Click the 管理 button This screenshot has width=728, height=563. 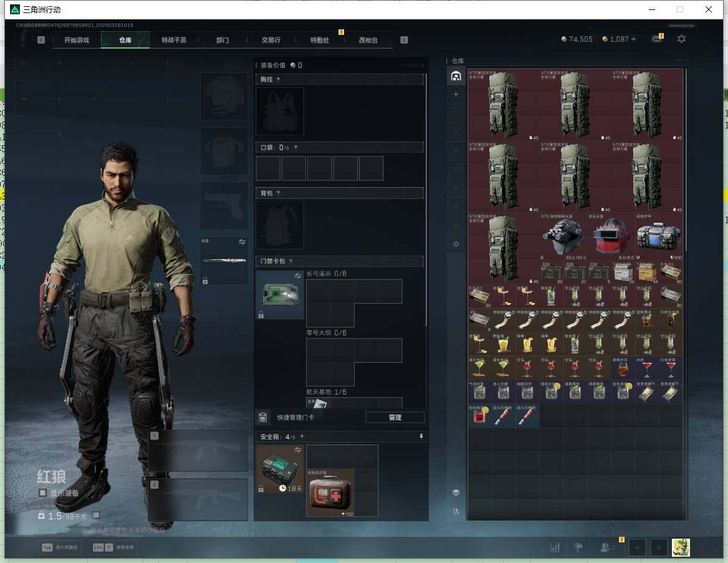[x=395, y=417]
